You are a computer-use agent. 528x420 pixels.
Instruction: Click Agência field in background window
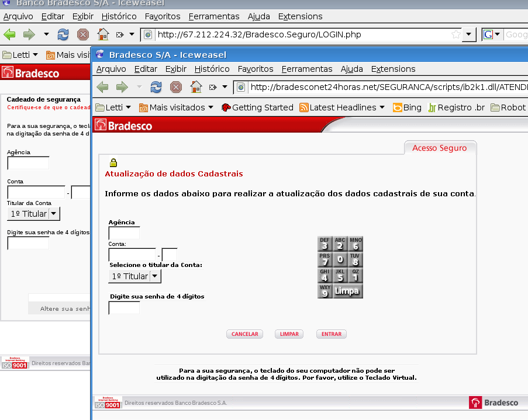tap(28, 163)
